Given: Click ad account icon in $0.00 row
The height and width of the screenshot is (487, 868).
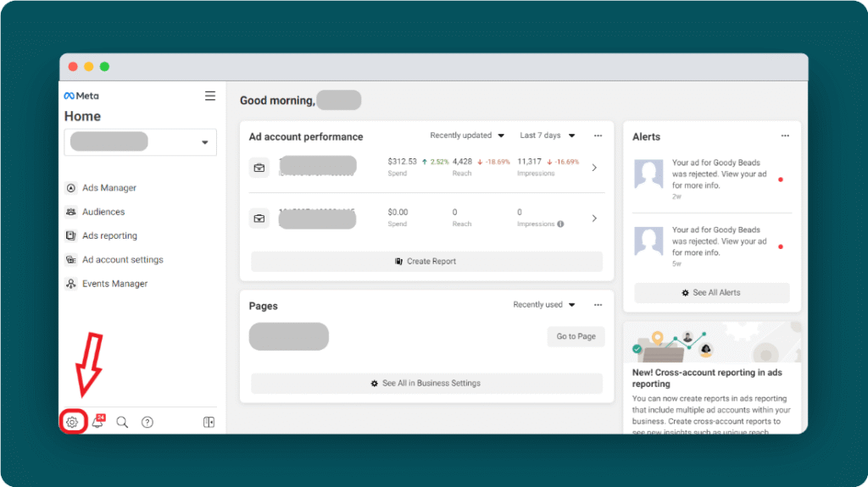Looking at the screenshot, I should tap(259, 219).
